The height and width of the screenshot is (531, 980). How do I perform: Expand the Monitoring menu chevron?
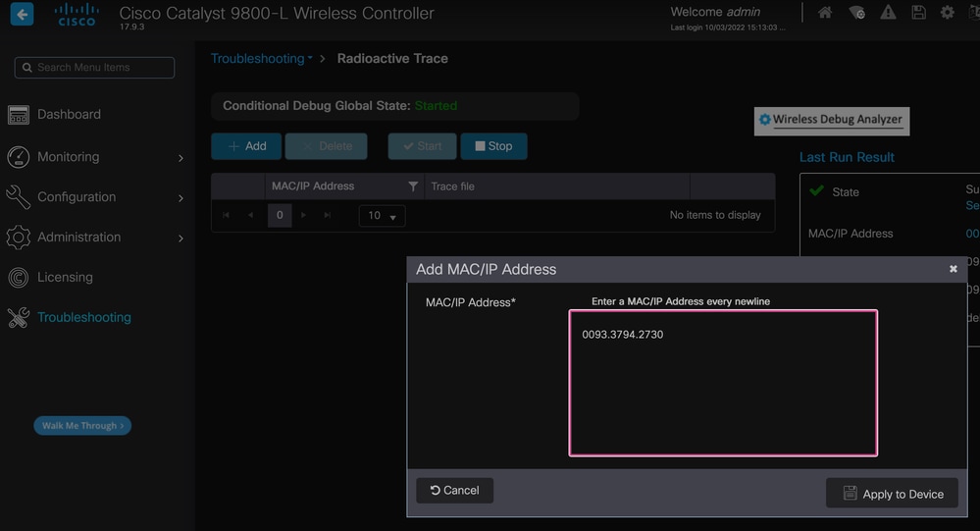point(181,158)
